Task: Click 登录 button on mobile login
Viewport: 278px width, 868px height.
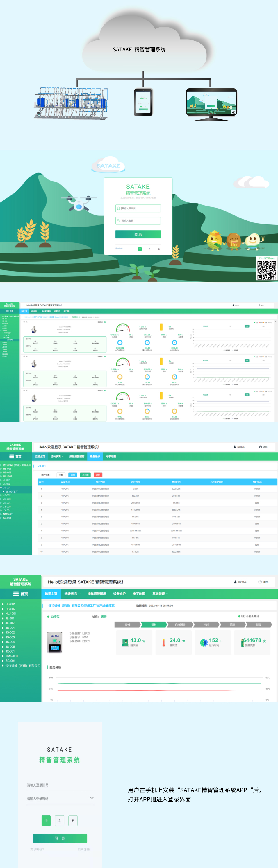Action: pyautogui.click(x=60, y=838)
